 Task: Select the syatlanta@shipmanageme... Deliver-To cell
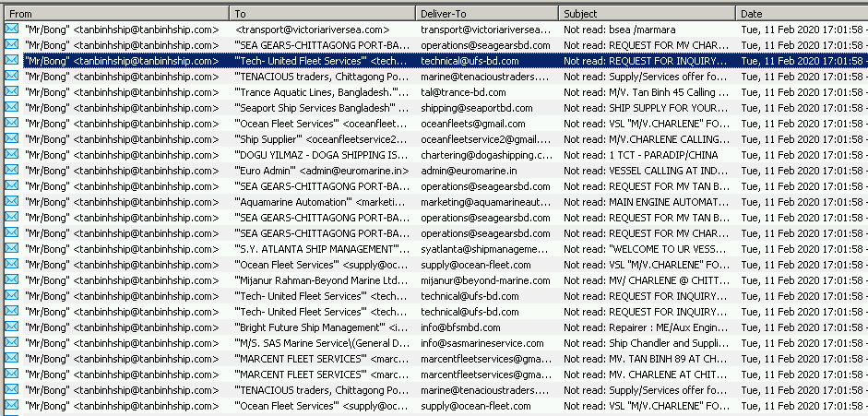pos(484,249)
